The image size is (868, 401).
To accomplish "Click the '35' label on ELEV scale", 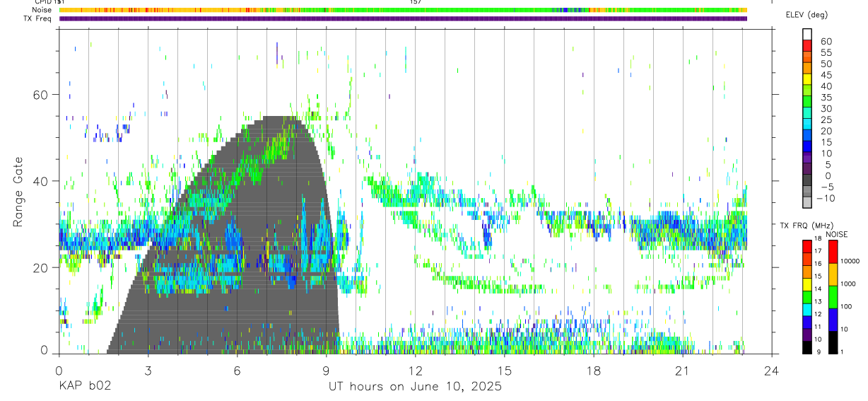I will click(826, 98).
